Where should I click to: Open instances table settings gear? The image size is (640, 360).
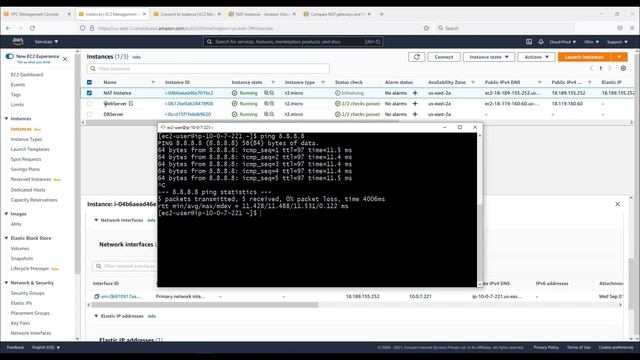[623, 69]
